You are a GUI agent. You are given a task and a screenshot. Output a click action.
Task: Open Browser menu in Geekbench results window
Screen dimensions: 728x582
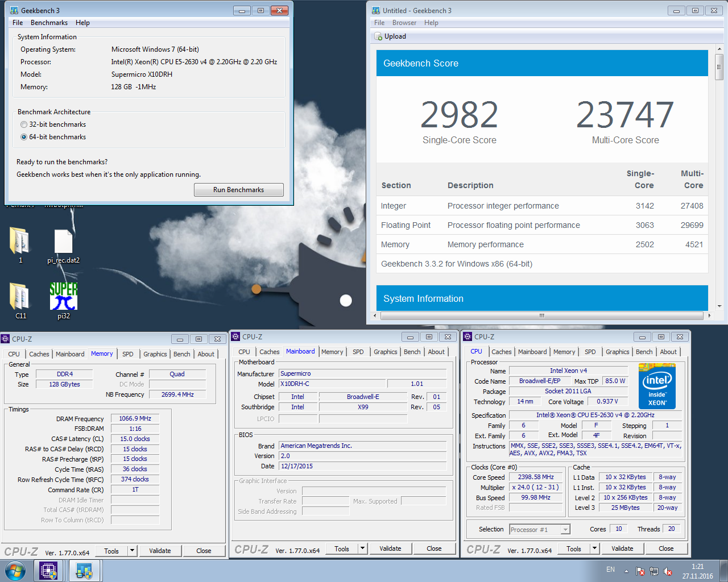pyautogui.click(x=404, y=23)
